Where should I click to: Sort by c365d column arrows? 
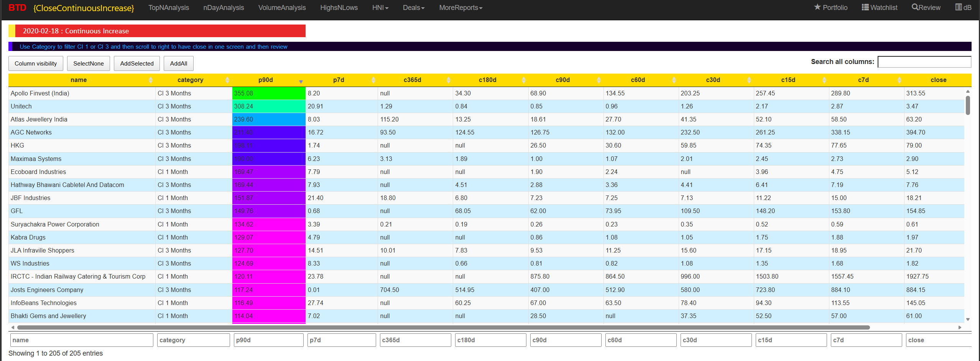click(449, 80)
